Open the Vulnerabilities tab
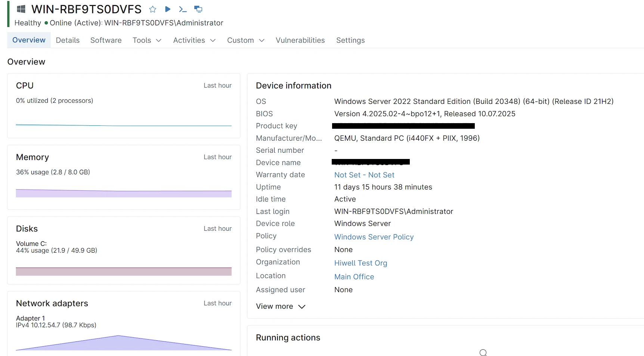Screen dimensions: 644x356 click(x=300, y=40)
